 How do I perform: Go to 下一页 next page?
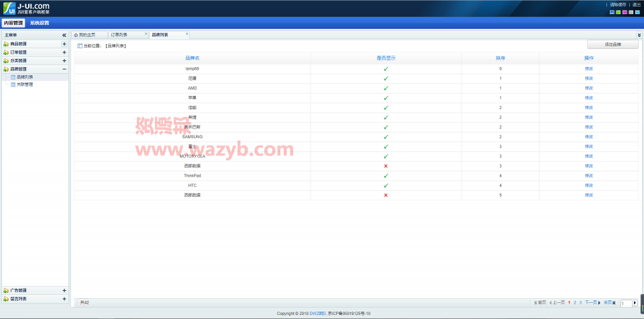[592, 303]
